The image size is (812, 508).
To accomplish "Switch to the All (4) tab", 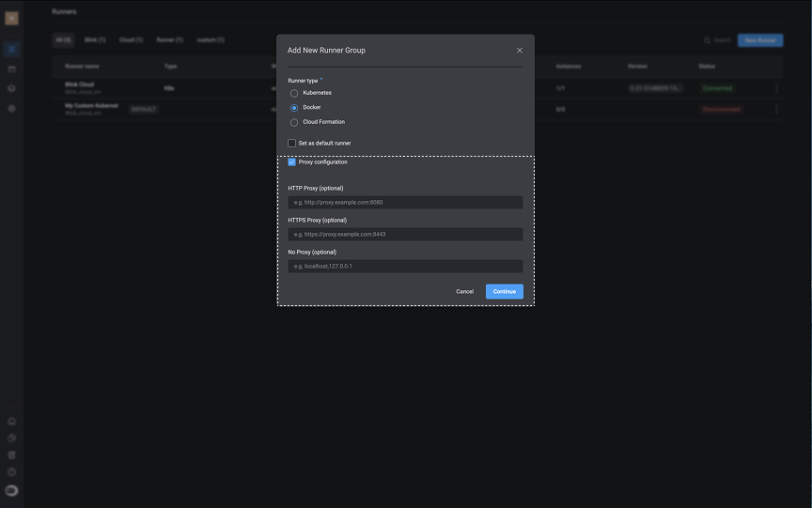I will [x=63, y=39].
